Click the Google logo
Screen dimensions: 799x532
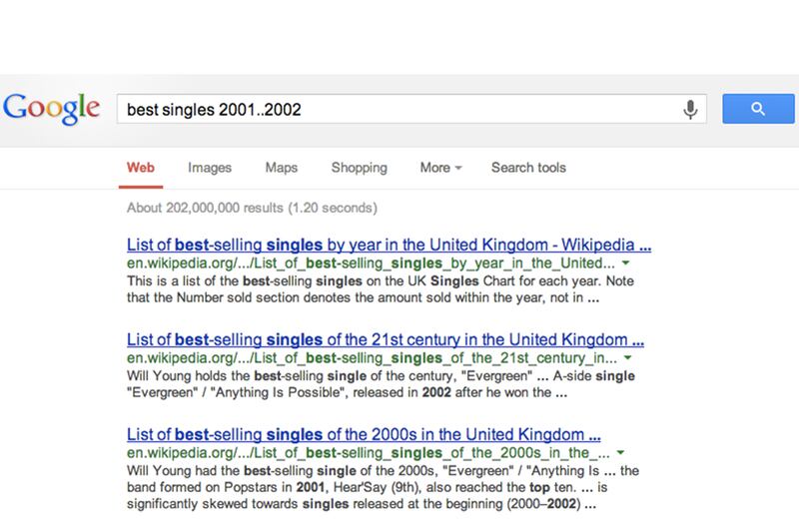(52, 108)
